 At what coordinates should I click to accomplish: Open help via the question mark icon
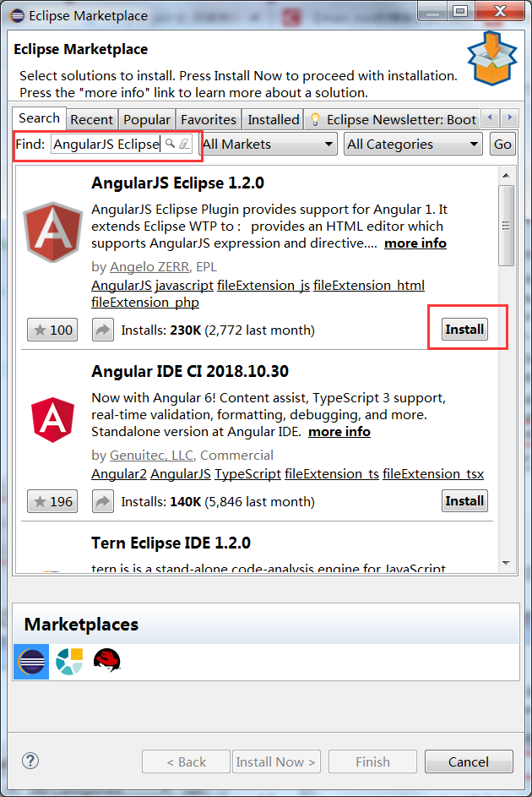(30, 761)
